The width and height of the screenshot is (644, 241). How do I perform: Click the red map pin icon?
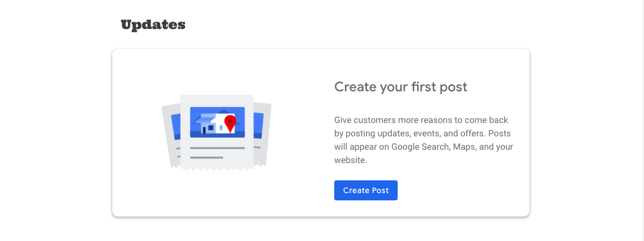pos(230,124)
